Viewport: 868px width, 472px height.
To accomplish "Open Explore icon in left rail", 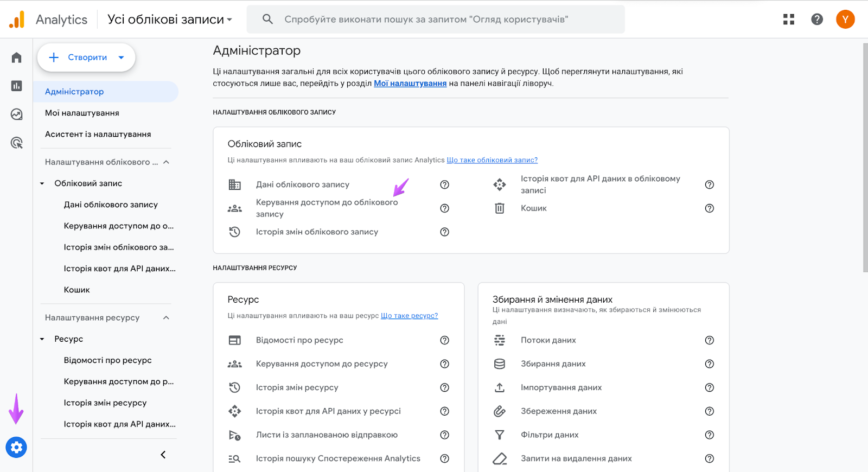I will (16, 114).
